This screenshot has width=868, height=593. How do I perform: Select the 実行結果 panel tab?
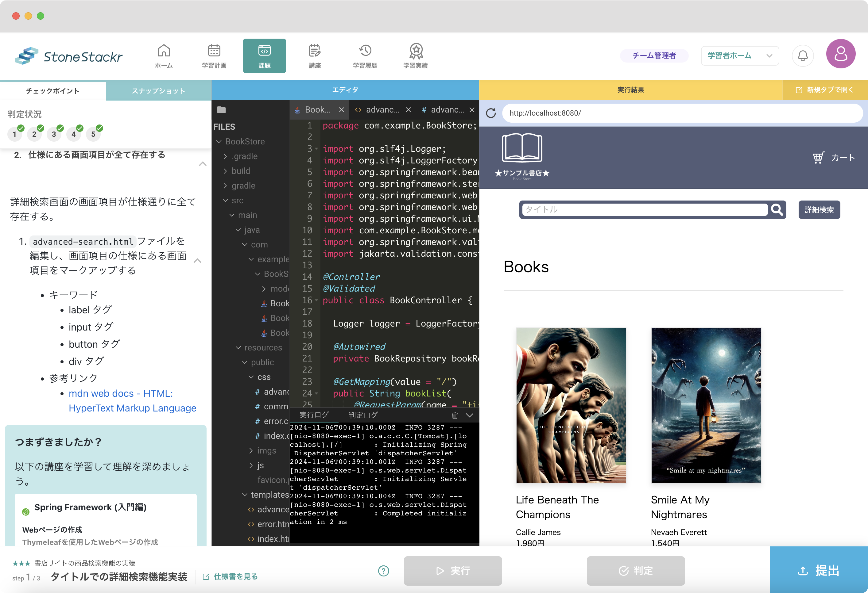(x=631, y=90)
